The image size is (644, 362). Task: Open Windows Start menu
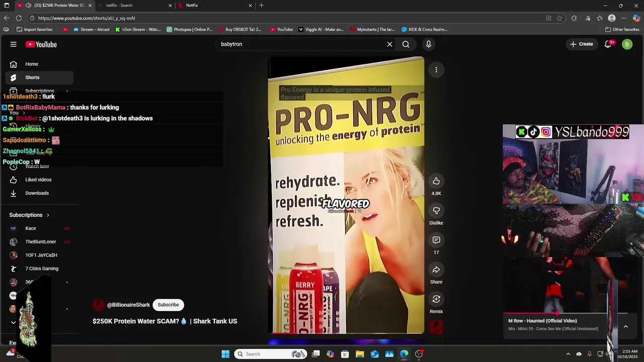[x=225, y=354]
